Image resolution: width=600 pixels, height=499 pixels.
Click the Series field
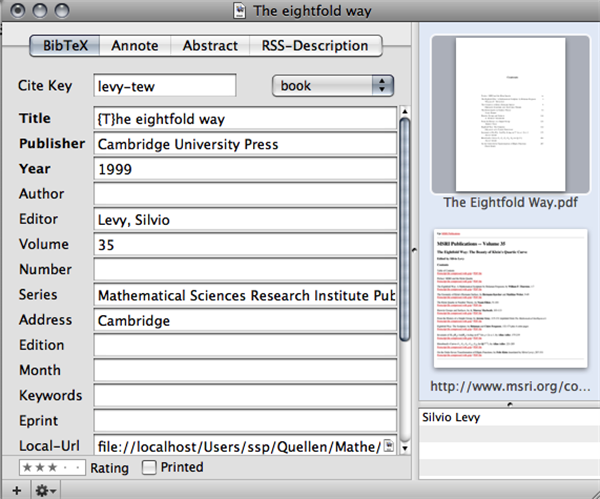coord(245,295)
